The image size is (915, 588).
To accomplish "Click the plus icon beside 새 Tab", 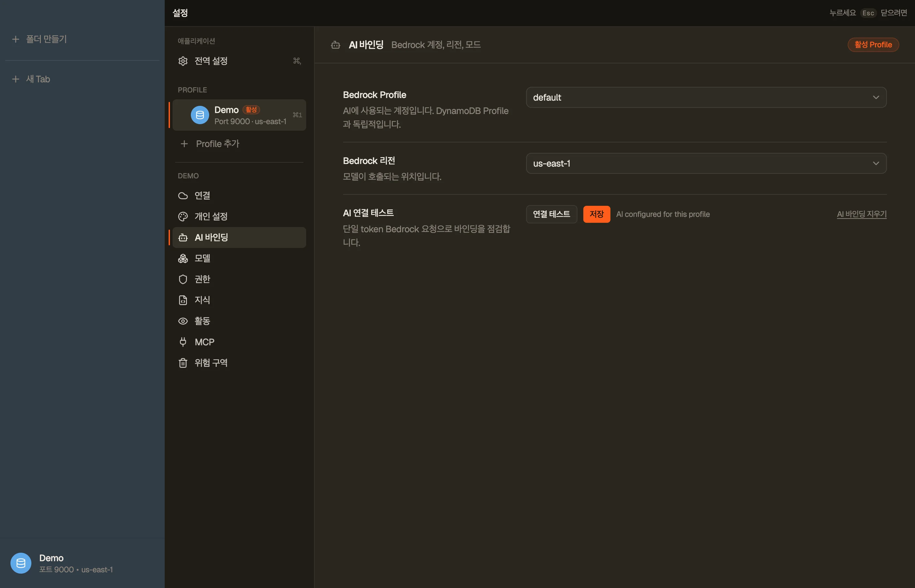I will 16,79.
